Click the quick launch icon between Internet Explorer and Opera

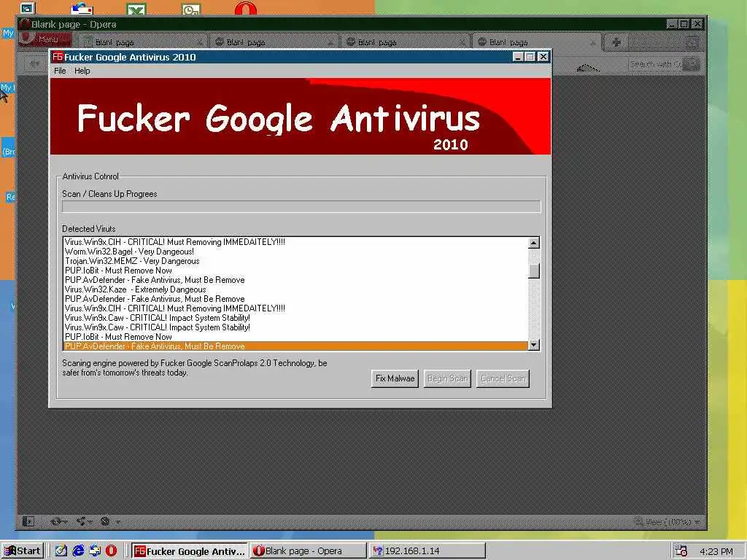coord(95,551)
